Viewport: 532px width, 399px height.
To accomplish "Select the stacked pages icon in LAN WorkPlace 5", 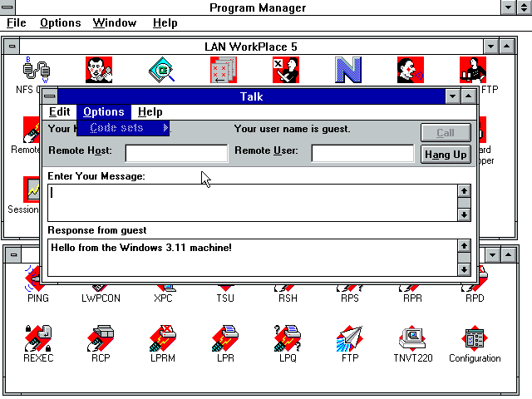I will pos(224,70).
